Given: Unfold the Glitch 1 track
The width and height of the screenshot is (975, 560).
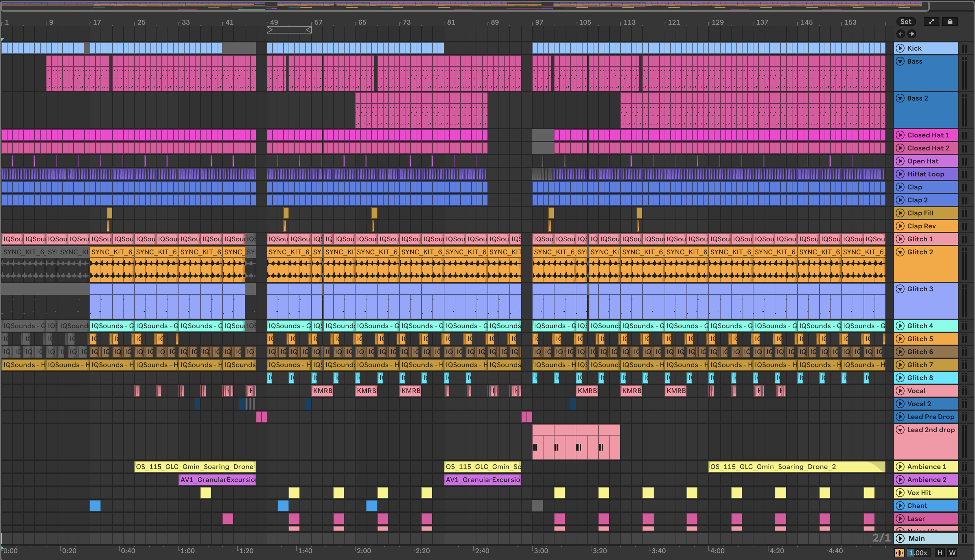Looking at the screenshot, I should pyautogui.click(x=900, y=239).
